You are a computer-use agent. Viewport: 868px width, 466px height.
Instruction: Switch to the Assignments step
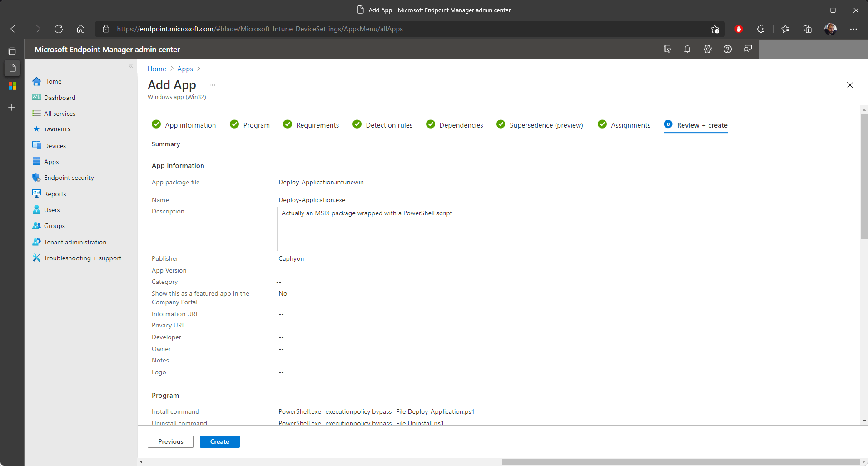click(x=624, y=125)
